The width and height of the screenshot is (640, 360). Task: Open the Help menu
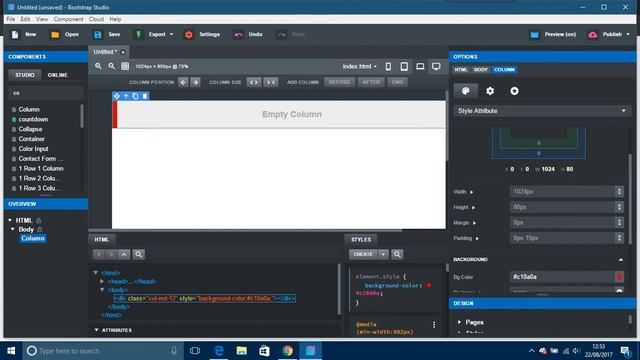point(115,19)
